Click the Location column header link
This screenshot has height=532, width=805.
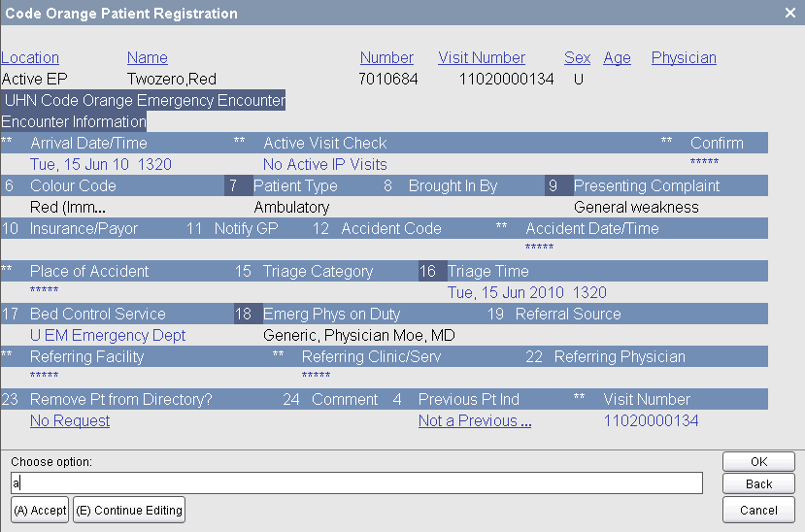coord(30,58)
